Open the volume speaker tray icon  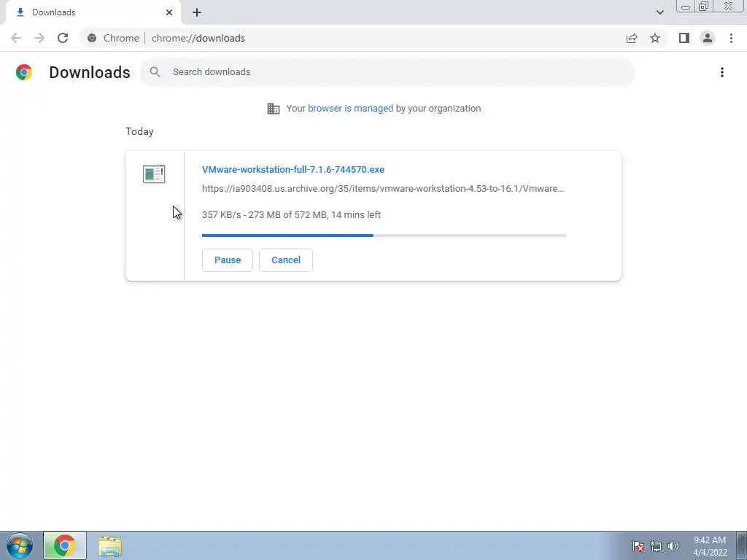click(x=673, y=546)
